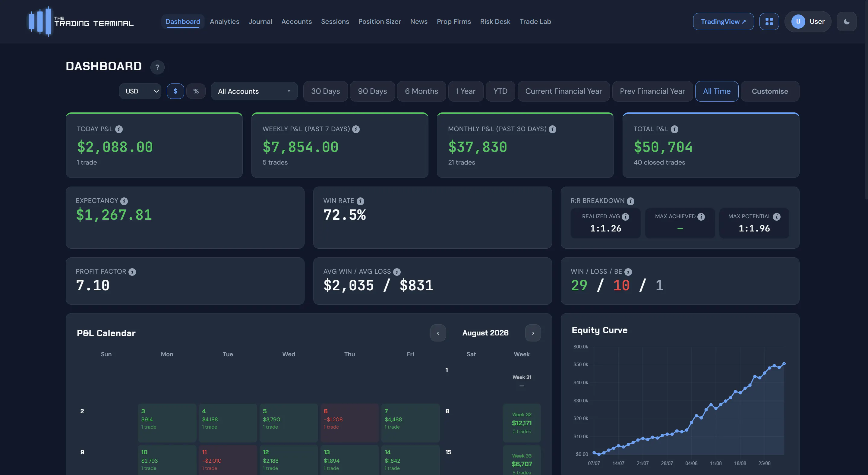Select the All Time range
The image size is (868, 475).
coord(716,91)
